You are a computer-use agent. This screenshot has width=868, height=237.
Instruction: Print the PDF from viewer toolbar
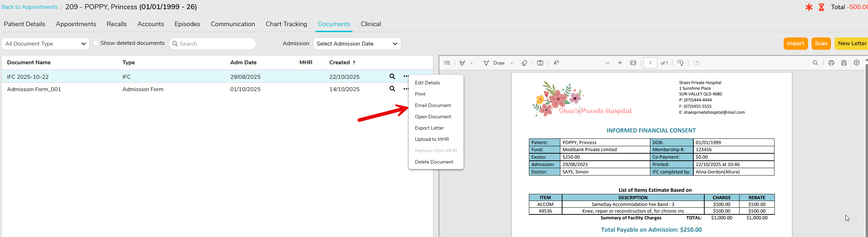(x=831, y=63)
